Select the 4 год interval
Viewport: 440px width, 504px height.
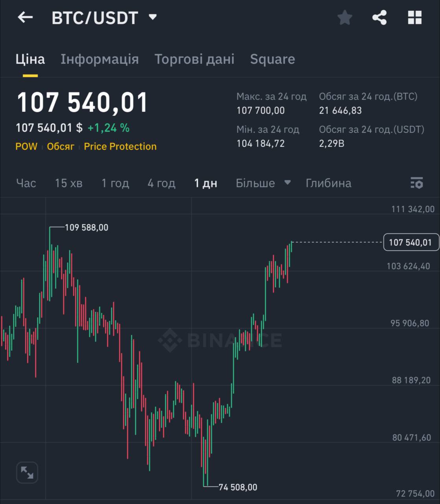click(161, 183)
